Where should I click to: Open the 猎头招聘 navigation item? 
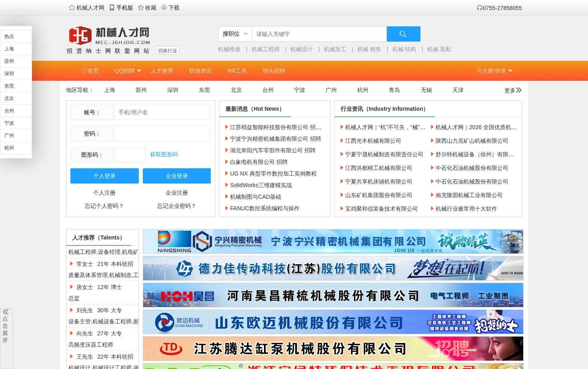pos(274,71)
